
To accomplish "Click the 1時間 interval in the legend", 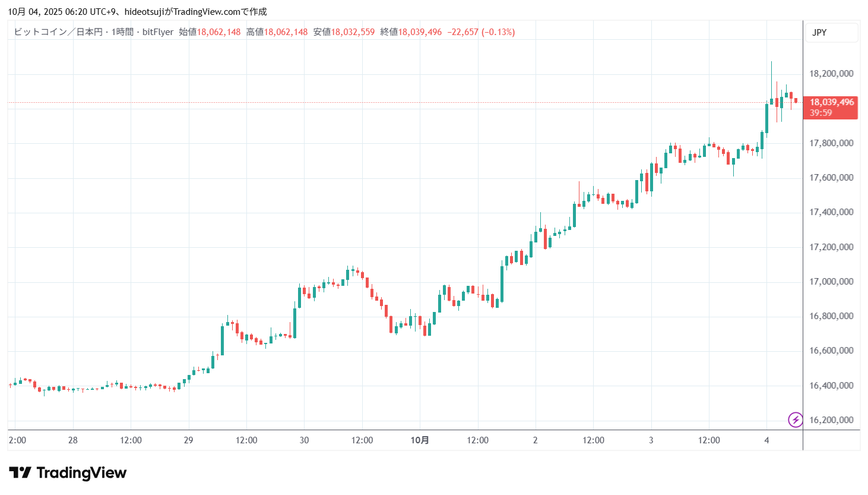I will (122, 32).
